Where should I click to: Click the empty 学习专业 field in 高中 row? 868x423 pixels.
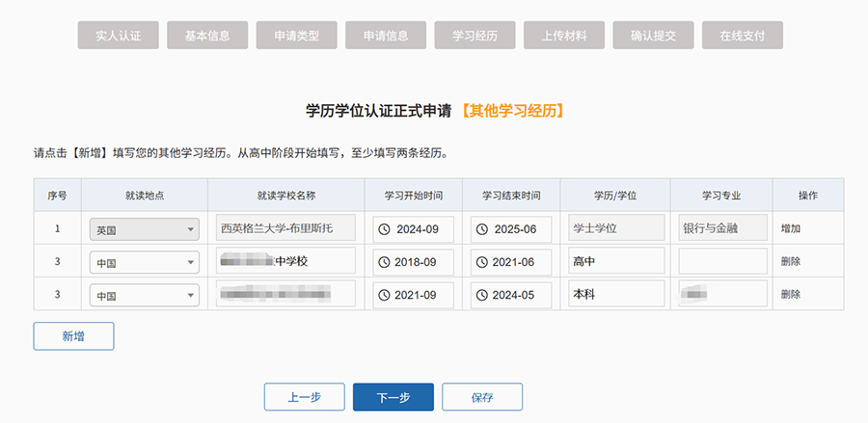(722, 262)
